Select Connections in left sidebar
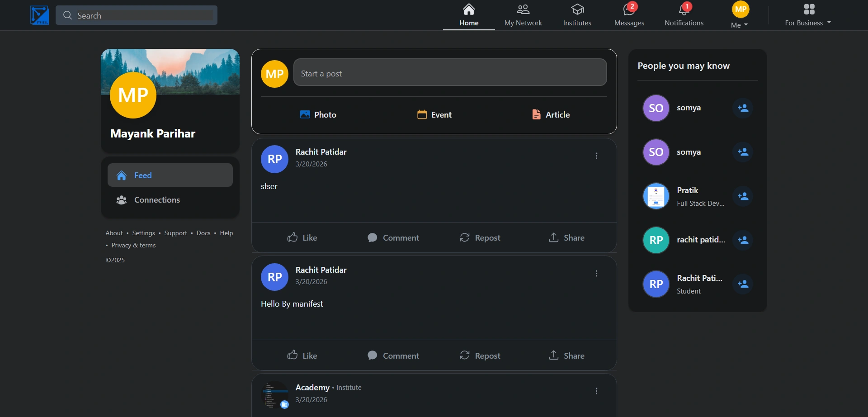The width and height of the screenshot is (868, 417). (156, 200)
